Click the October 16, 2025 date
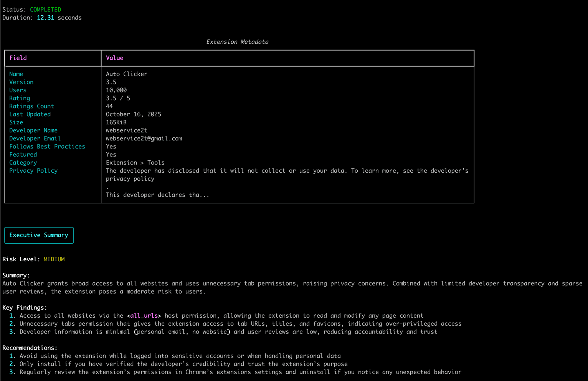Image resolution: width=588 pixels, height=381 pixels. point(134,114)
